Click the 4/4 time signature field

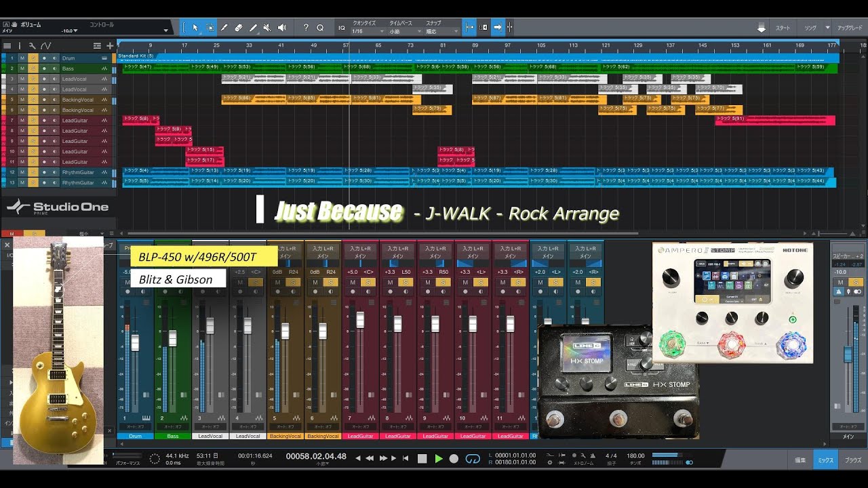610,456
